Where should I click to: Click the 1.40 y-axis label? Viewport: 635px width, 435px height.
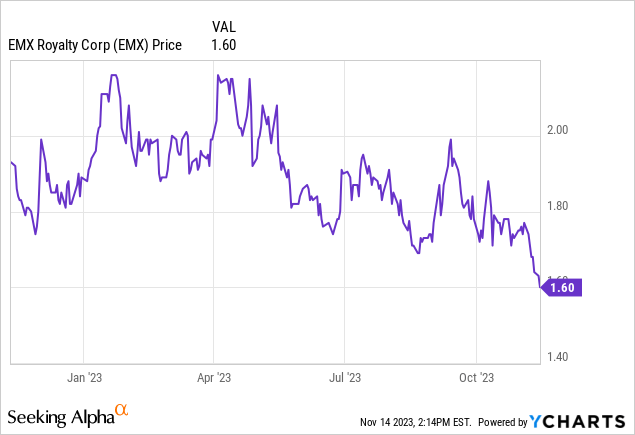558,357
